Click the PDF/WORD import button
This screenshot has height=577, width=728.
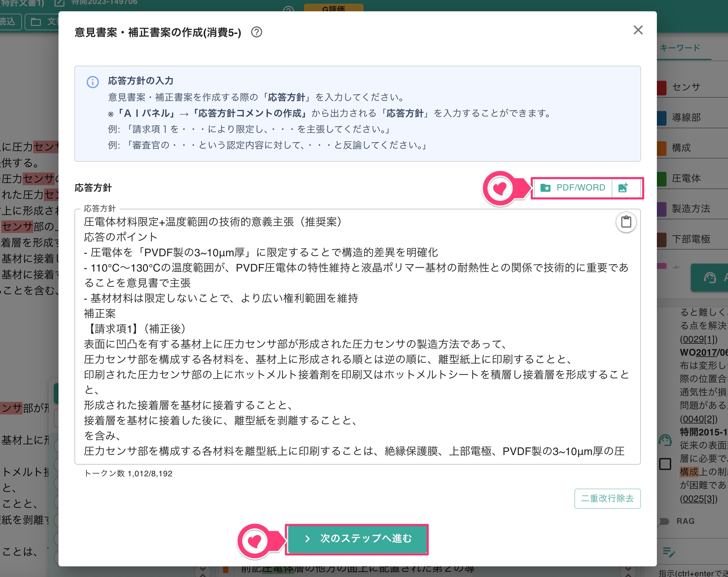pos(573,188)
